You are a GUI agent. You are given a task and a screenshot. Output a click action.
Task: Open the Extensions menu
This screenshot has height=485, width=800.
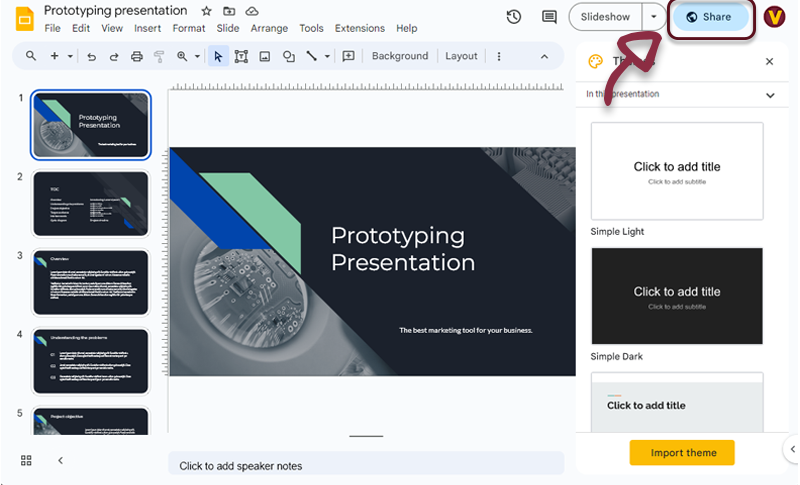tap(359, 28)
